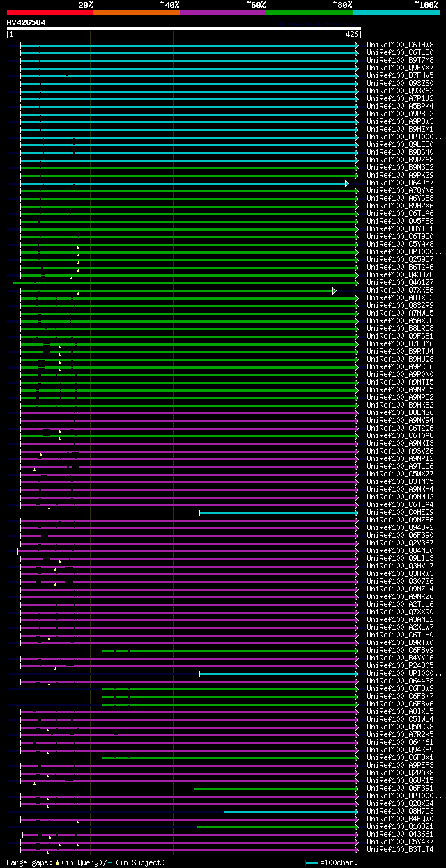Click the orange ~40% legend color segment
This screenshot has width=446, height=868.
tap(136, 13)
